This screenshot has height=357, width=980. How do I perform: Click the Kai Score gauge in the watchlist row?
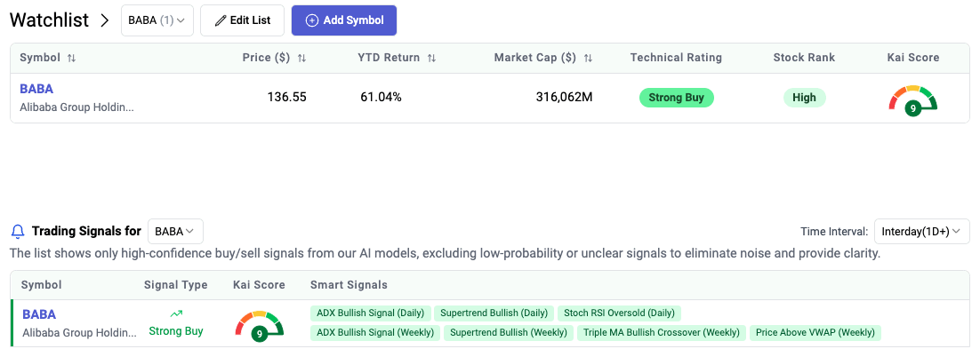pos(913,99)
